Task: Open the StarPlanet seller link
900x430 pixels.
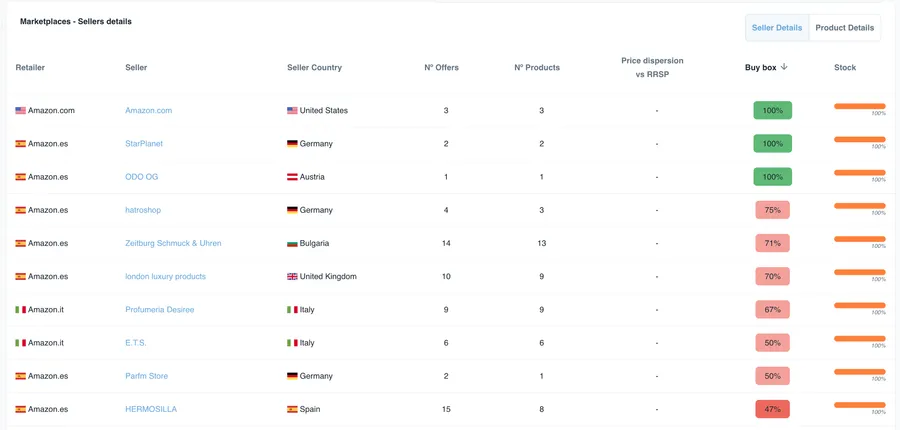Action: pyautogui.click(x=144, y=144)
